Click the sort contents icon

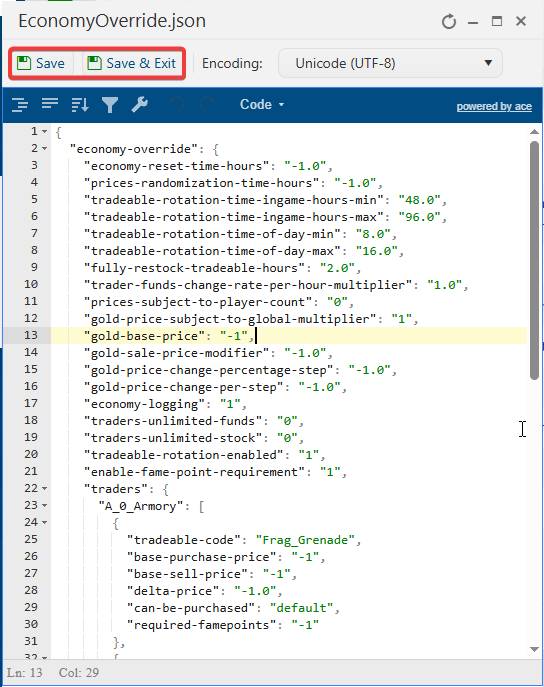pyautogui.click(x=80, y=105)
